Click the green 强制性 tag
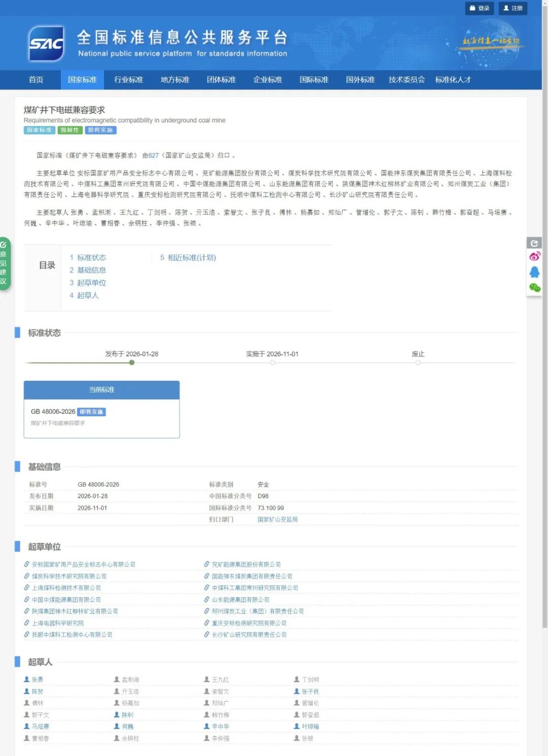The height and width of the screenshot is (756, 548). coord(70,130)
